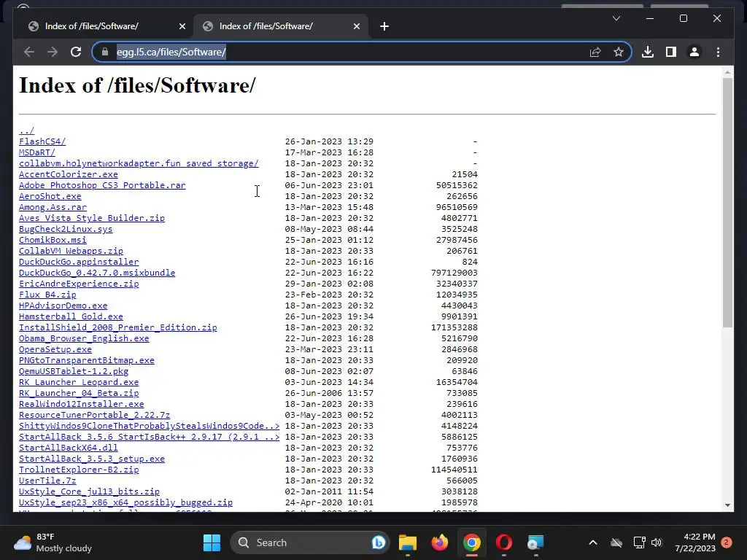This screenshot has height=560, width=747.
Task: Open the Chrome downloads icon
Action: [648, 52]
